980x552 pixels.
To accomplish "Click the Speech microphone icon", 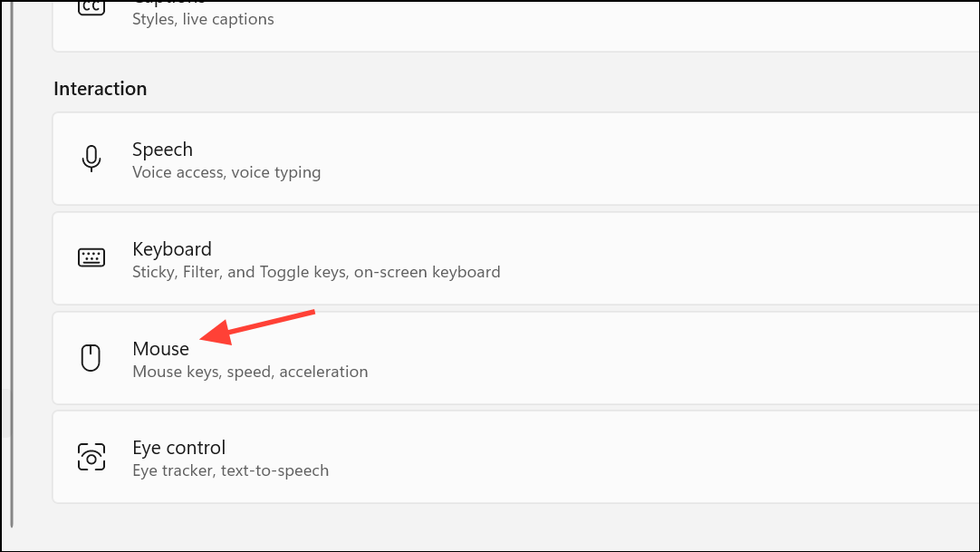I will click(91, 158).
